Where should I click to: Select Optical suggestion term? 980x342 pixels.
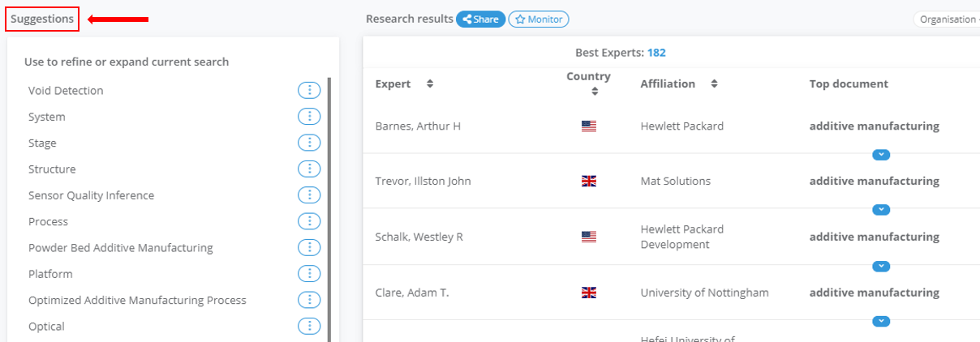[x=46, y=327]
